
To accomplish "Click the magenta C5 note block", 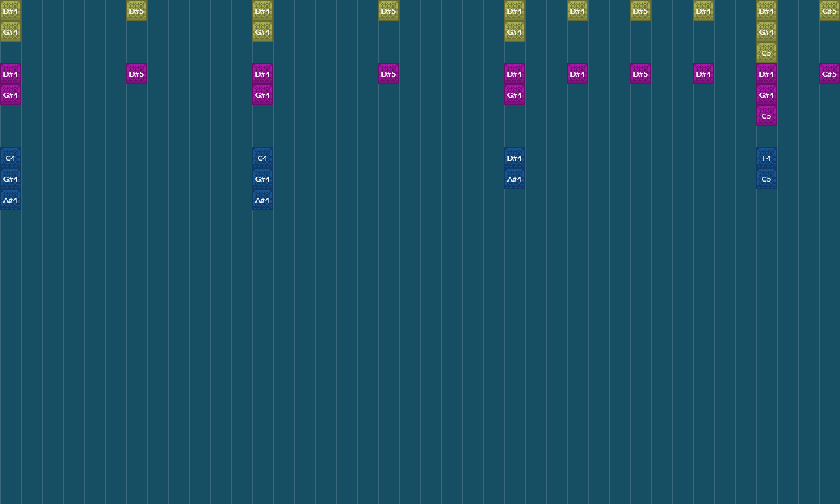I will (x=766, y=115).
